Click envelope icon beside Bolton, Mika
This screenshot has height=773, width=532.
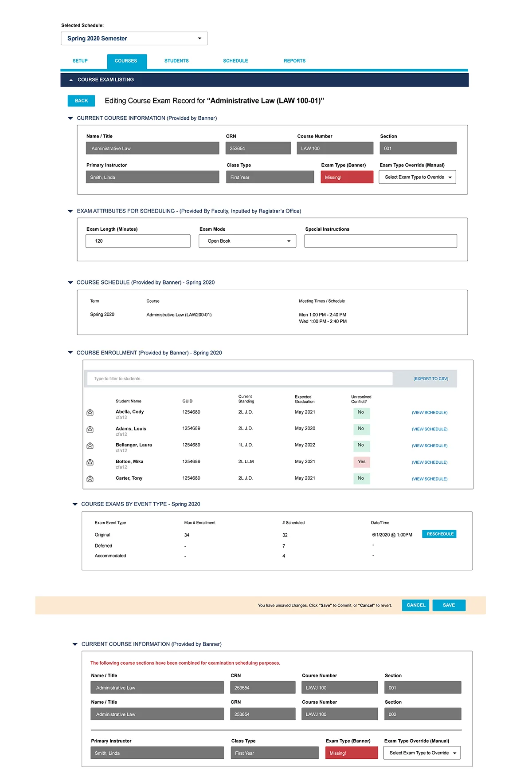(90, 462)
